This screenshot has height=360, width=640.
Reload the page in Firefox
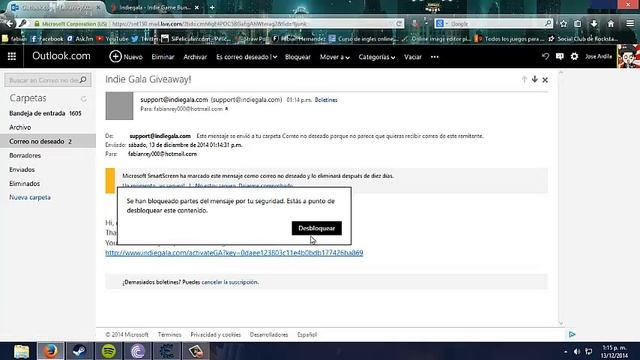[x=399, y=24]
